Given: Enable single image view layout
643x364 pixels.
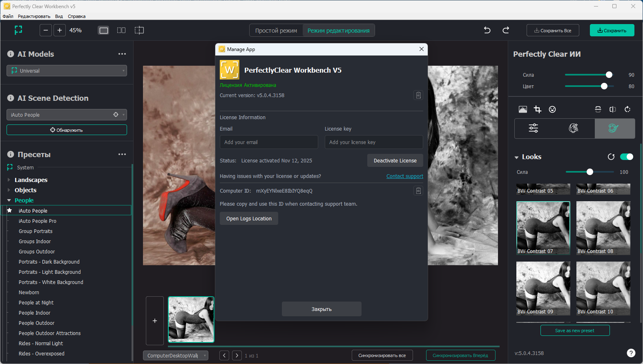Looking at the screenshot, I should click(x=104, y=30).
